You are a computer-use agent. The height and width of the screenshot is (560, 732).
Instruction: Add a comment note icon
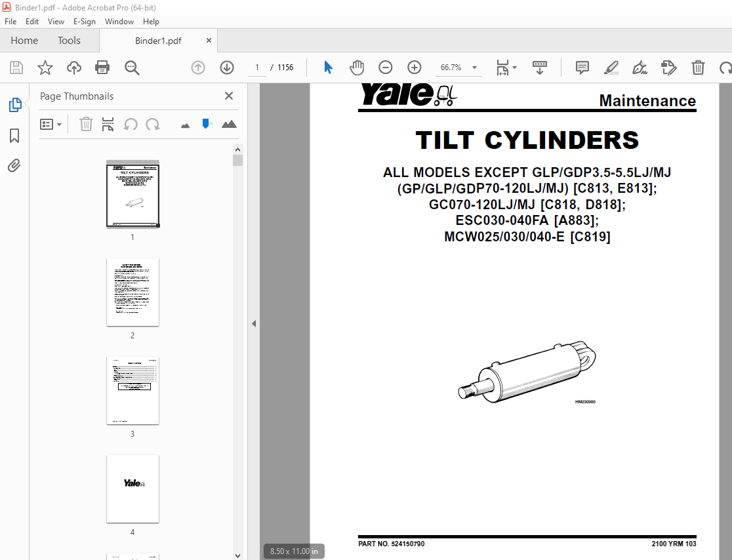click(x=582, y=68)
